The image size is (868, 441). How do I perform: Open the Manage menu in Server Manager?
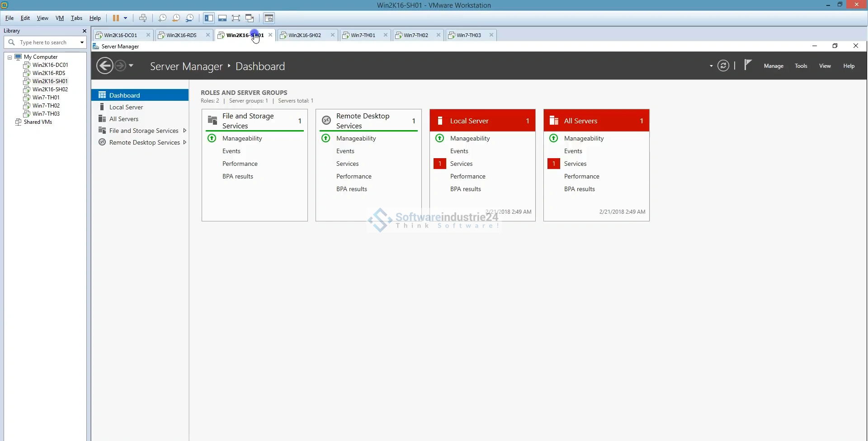773,66
